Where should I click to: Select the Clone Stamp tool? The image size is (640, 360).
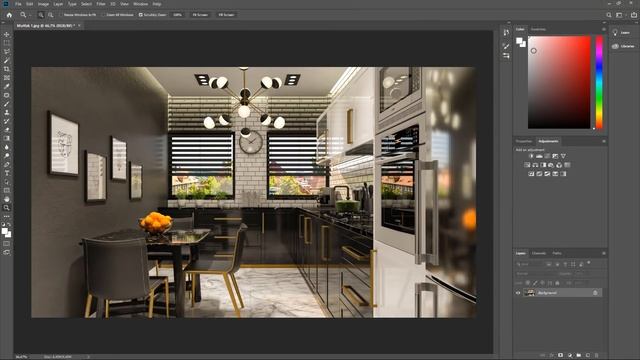(7, 112)
